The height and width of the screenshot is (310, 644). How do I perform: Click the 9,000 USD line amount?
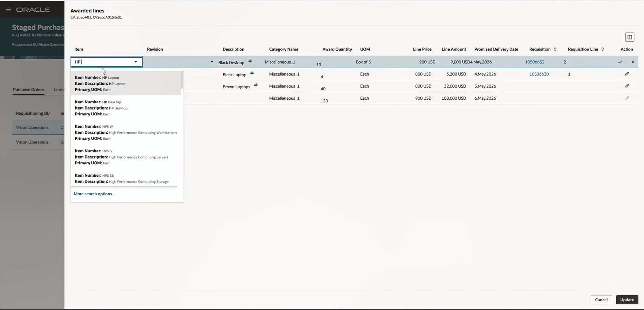point(460,62)
